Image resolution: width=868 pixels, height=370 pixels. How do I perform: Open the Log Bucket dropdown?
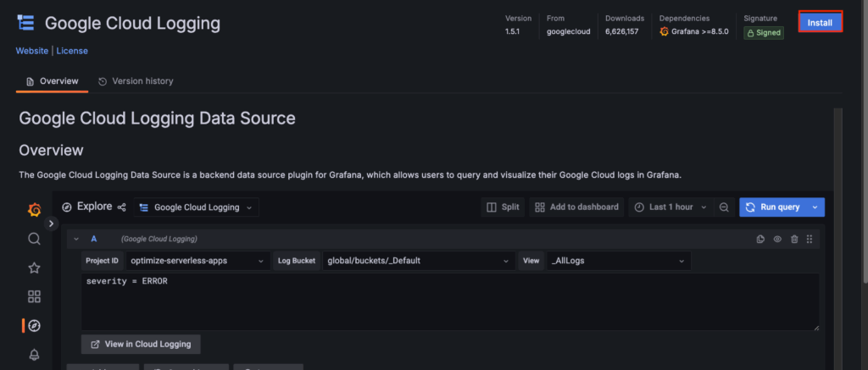[x=419, y=261]
